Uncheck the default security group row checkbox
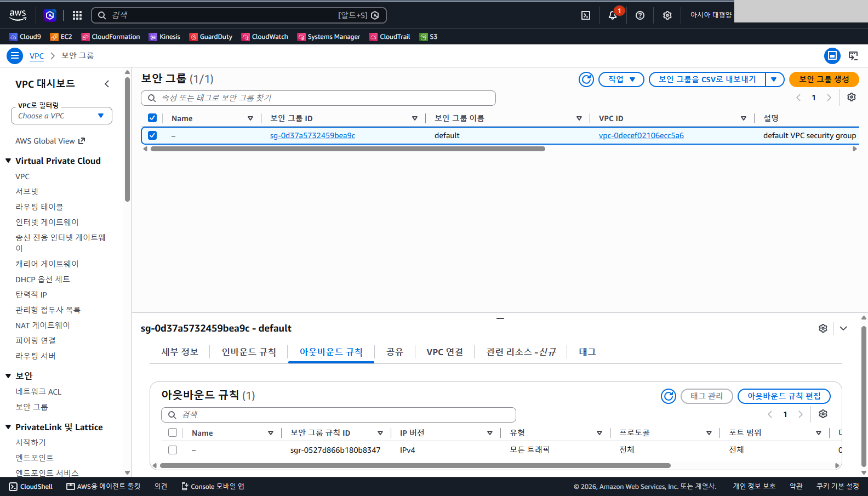 tap(152, 135)
